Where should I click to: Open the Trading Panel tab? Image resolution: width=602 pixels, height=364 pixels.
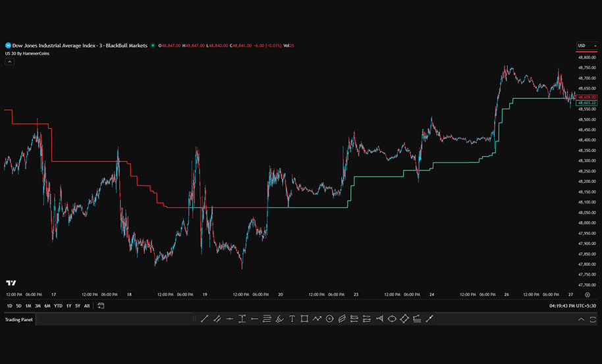point(18,320)
